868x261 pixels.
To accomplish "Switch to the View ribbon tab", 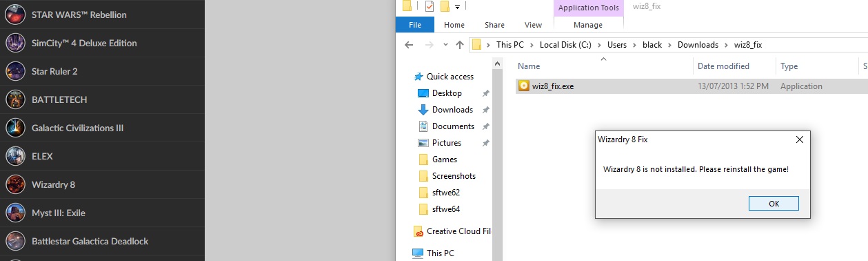I will pyautogui.click(x=533, y=25).
